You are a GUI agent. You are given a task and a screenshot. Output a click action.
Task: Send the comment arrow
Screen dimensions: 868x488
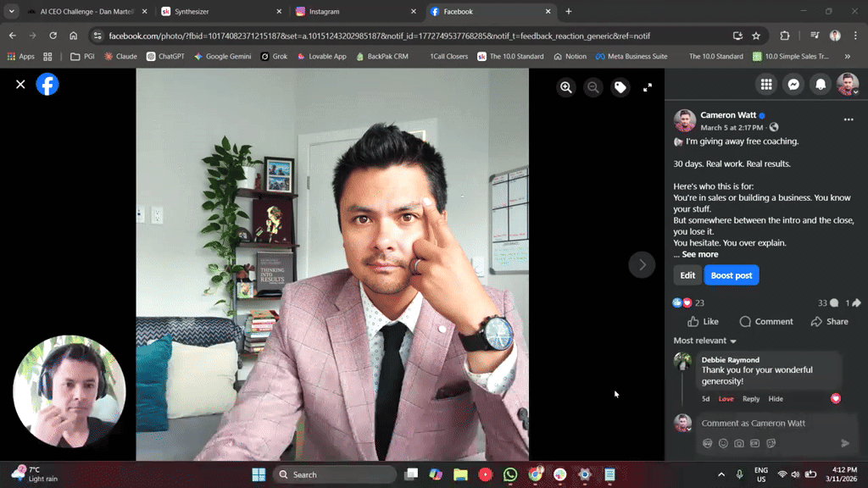tap(845, 443)
